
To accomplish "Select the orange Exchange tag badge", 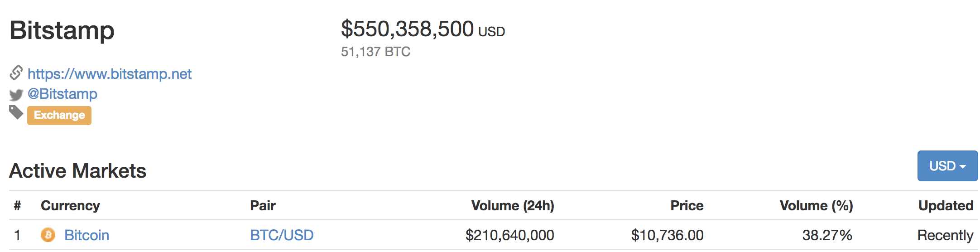I will (59, 115).
